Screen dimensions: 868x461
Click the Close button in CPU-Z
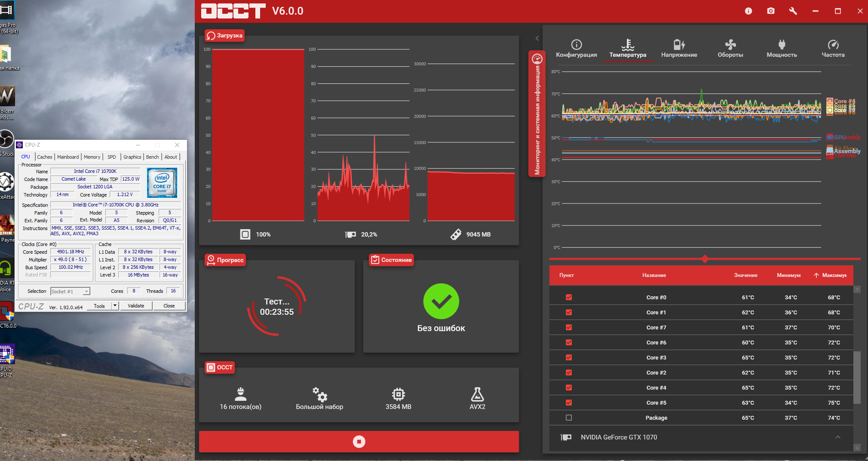click(169, 306)
